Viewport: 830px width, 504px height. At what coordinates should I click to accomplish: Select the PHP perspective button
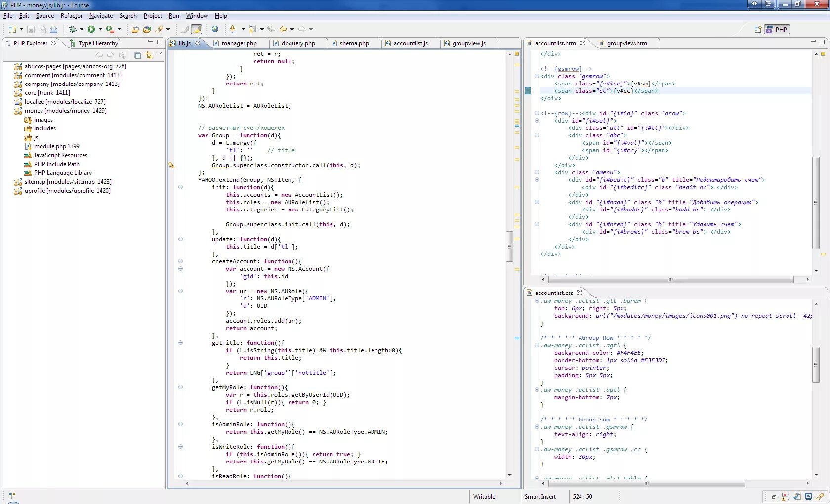click(x=777, y=30)
